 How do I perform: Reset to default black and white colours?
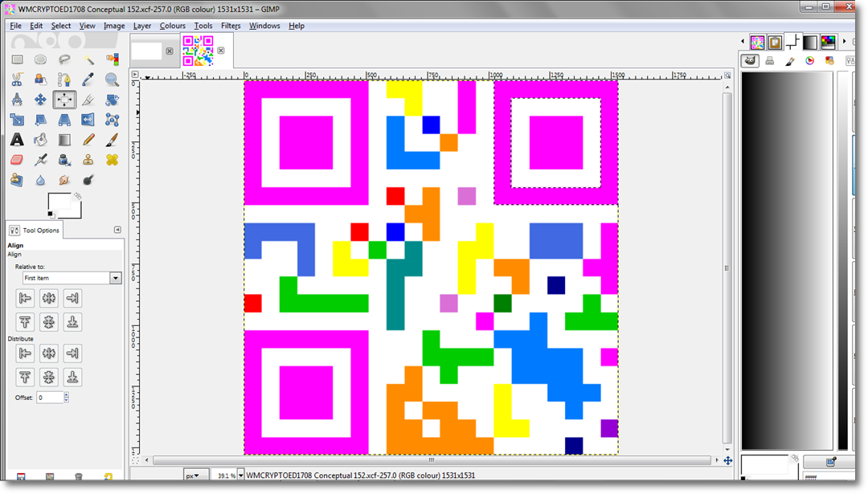[51, 214]
